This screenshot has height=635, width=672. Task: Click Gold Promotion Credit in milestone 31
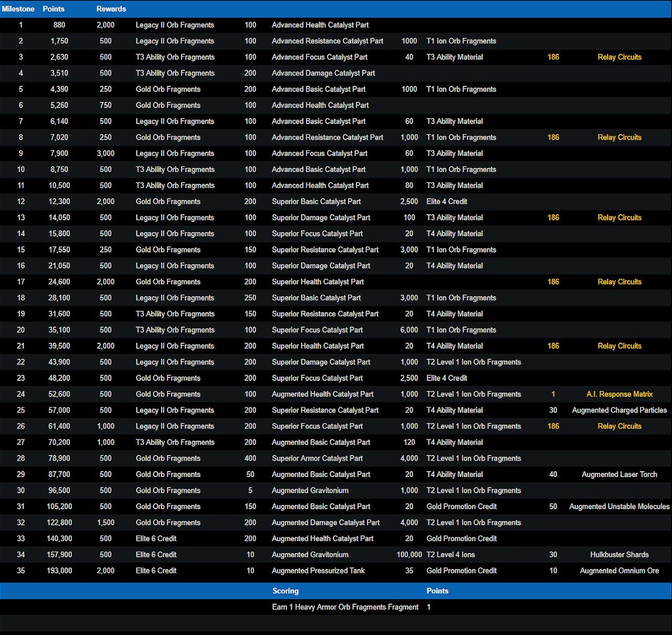tap(461, 506)
